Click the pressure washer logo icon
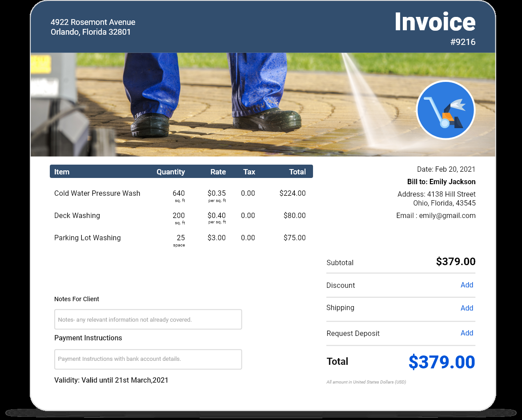Image resolution: width=522 pixels, height=420 pixels. (446, 110)
